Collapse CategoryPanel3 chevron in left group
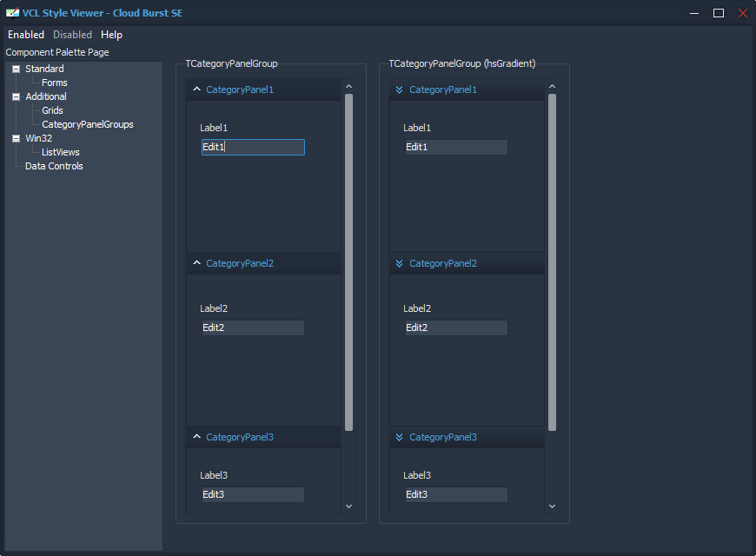Viewport: 756px width, 556px height. (x=196, y=436)
